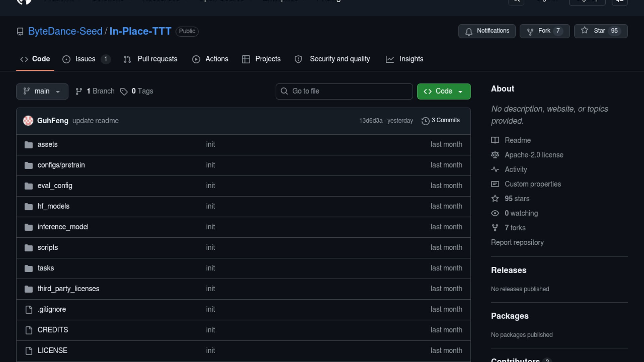
Task: Click the Readme book icon
Action: click(x=495, y=140)
